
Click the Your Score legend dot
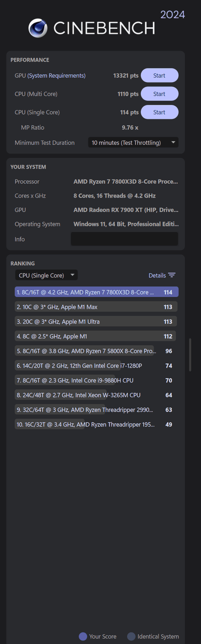click(x=83, y=636)
